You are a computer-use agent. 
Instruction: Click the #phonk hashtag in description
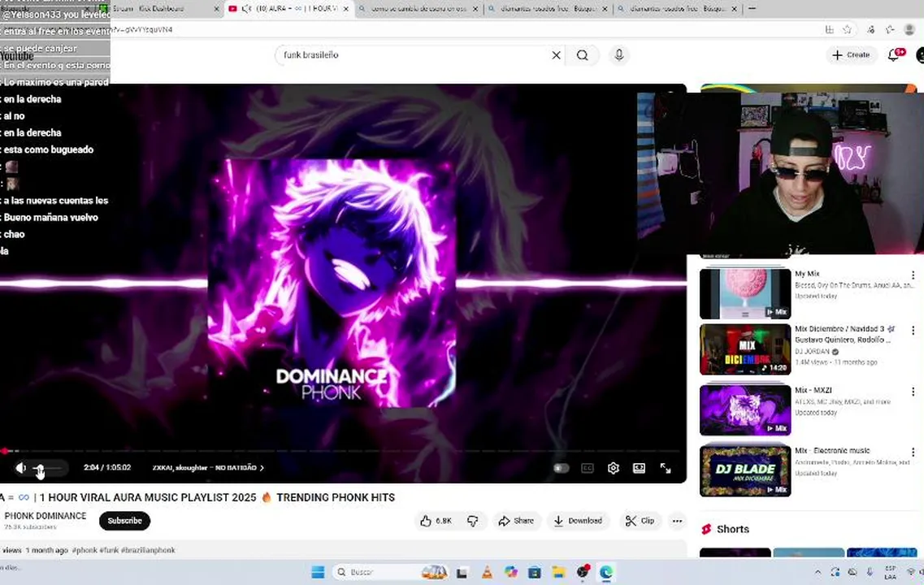click(x=85, y=550)
